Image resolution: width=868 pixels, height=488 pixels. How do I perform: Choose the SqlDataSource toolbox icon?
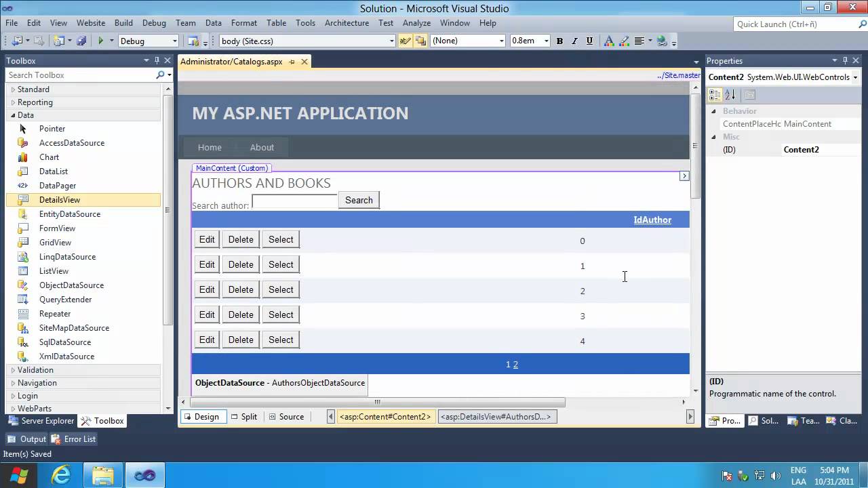[23, 342]
